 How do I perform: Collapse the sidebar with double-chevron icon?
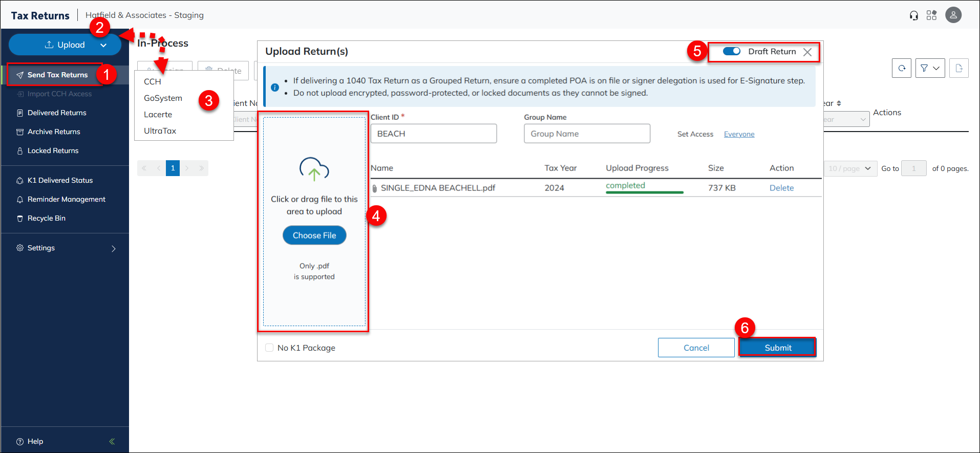pyautogui.click(x=112, y=441)
